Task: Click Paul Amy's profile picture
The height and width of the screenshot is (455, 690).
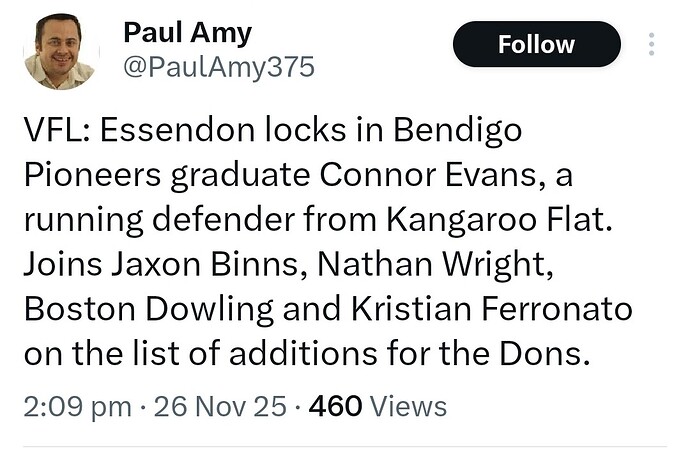Action: coord(59,51)
